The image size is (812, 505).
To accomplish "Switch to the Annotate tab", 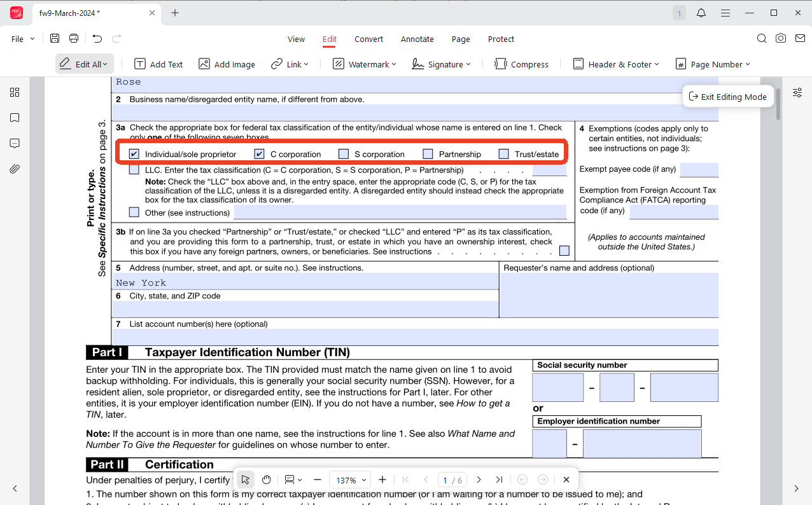I will (x=417, y=39).
